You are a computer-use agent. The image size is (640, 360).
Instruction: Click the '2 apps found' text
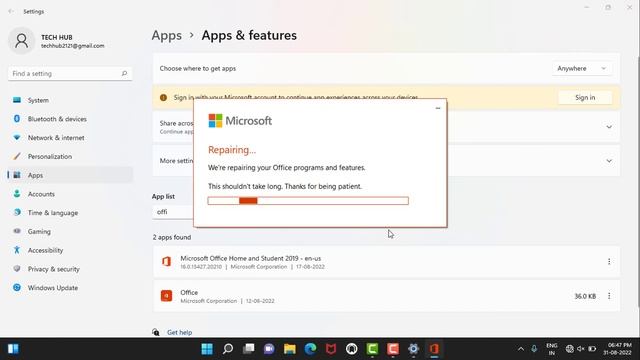[x=172, y=237]
